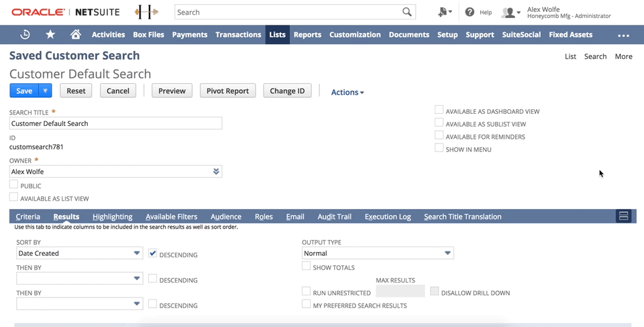Image resolution: width=644 pixels, height=327 pixels.
Task: Check Available as Dashboard View
Action: coord(439,111)
